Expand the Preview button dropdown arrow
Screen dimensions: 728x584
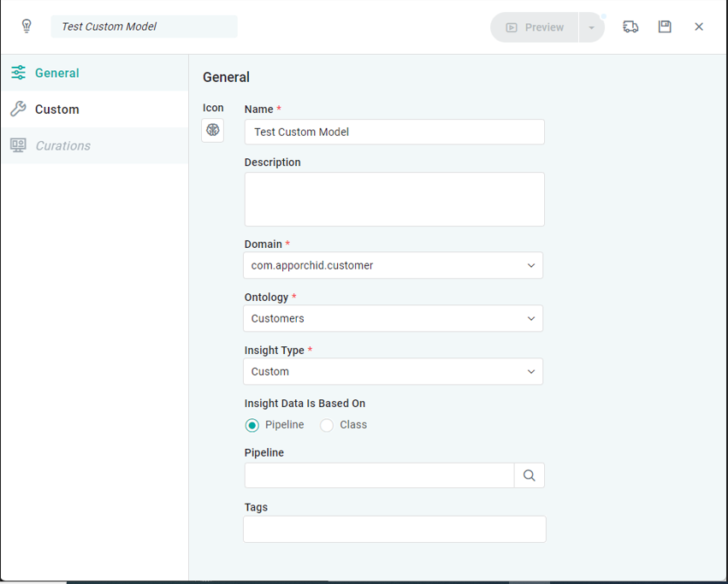(x=591, y=27)
